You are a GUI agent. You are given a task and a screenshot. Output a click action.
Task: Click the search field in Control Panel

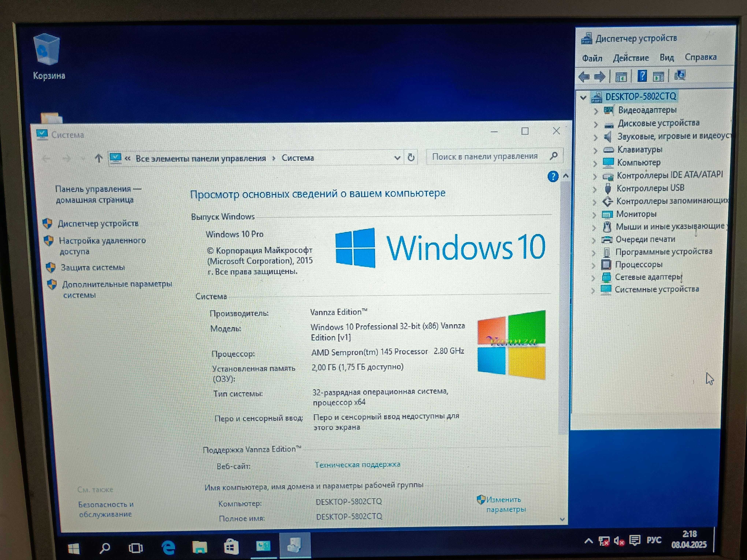coord(494,156)
